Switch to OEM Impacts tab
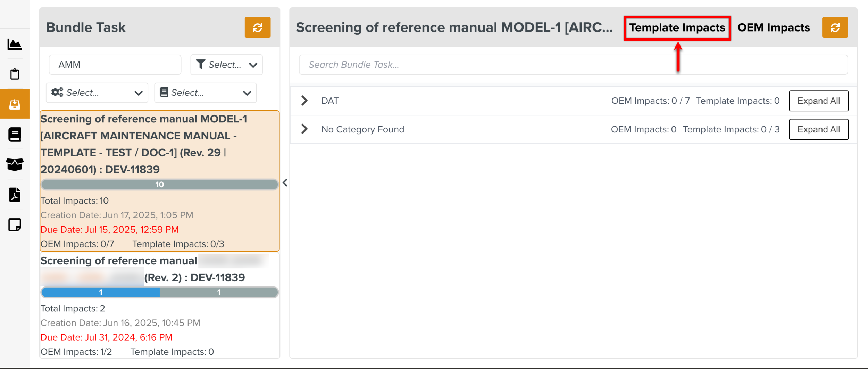This screenshot has height=369, width=868. 773,28
